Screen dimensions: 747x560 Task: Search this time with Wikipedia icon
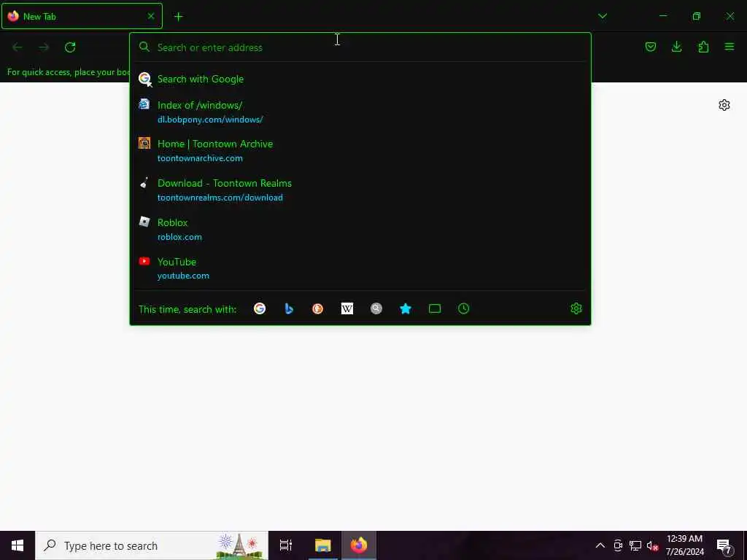coord(347,308)
